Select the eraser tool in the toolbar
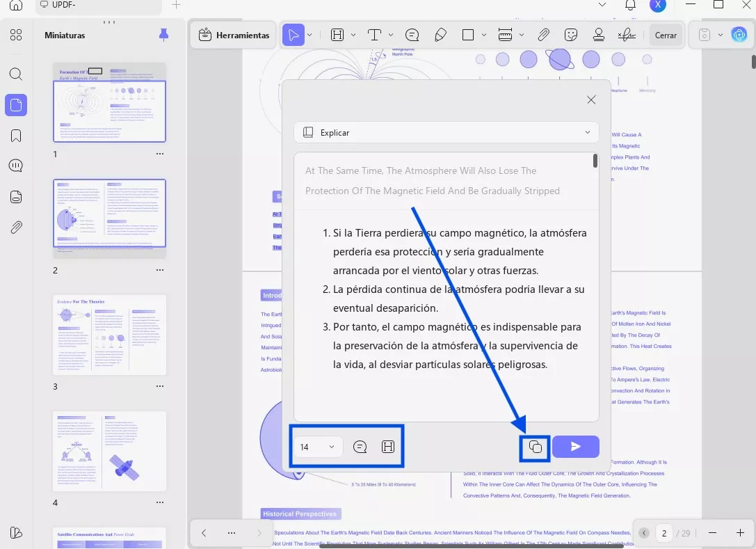 click(440, 35)
